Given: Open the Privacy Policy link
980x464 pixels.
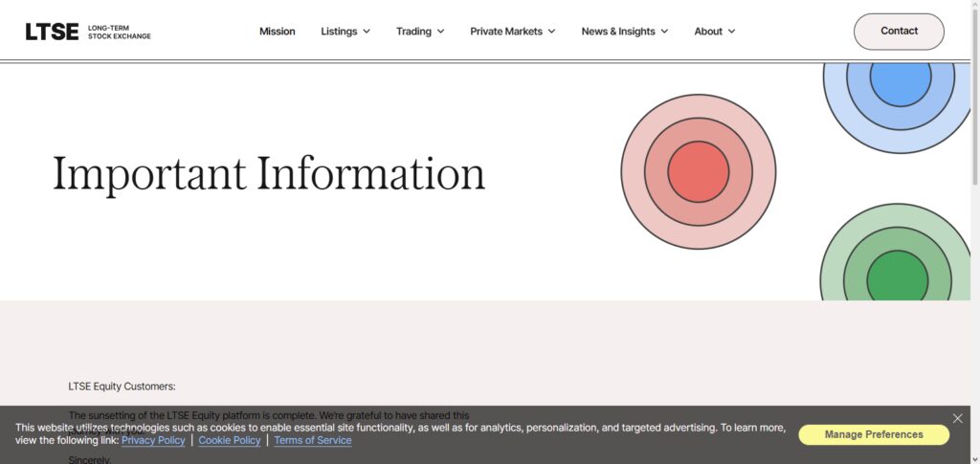Looking at the screenshot, I should pyautogui.click(x=153, y=440).
